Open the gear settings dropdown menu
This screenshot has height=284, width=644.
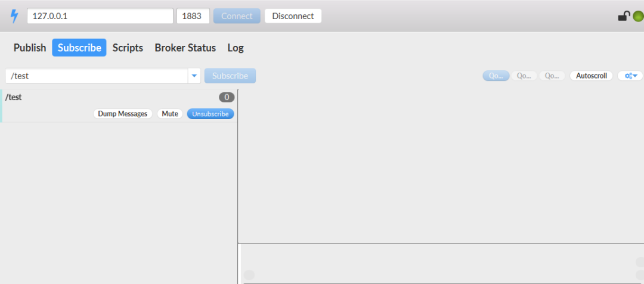coord(630,76)
